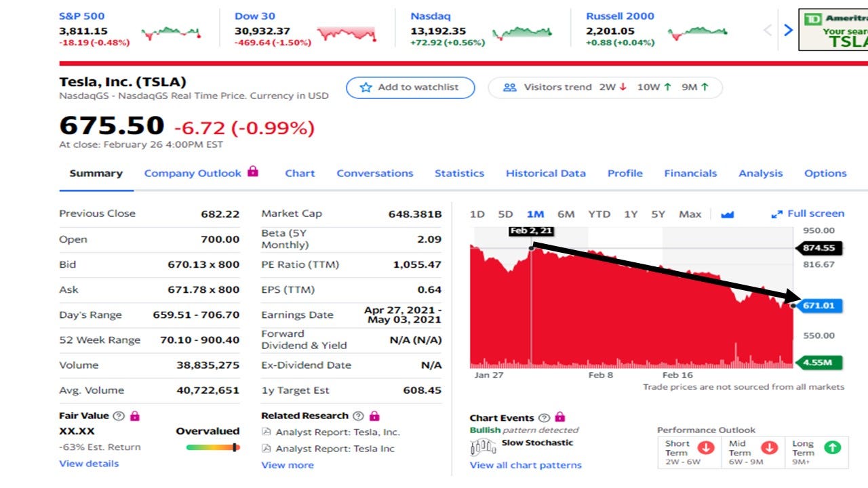Select the 5D chart range
The width and height of the screenshot is (868, 488).
(506, 214)
